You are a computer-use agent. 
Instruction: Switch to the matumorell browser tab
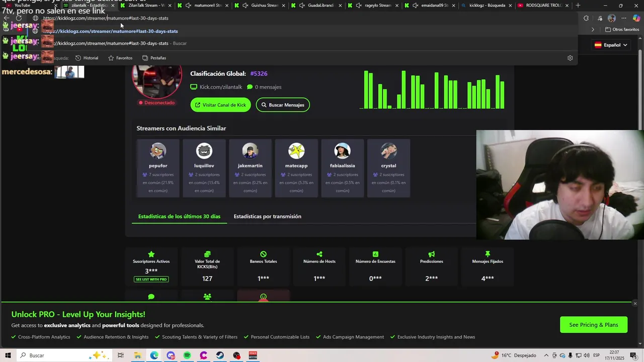(x=203, y=6)
